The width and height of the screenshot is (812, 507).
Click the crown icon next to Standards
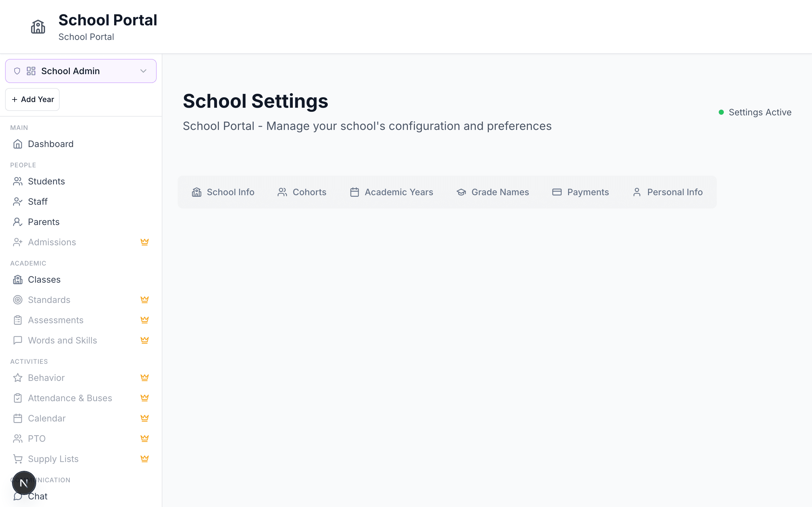pos(145,300)
